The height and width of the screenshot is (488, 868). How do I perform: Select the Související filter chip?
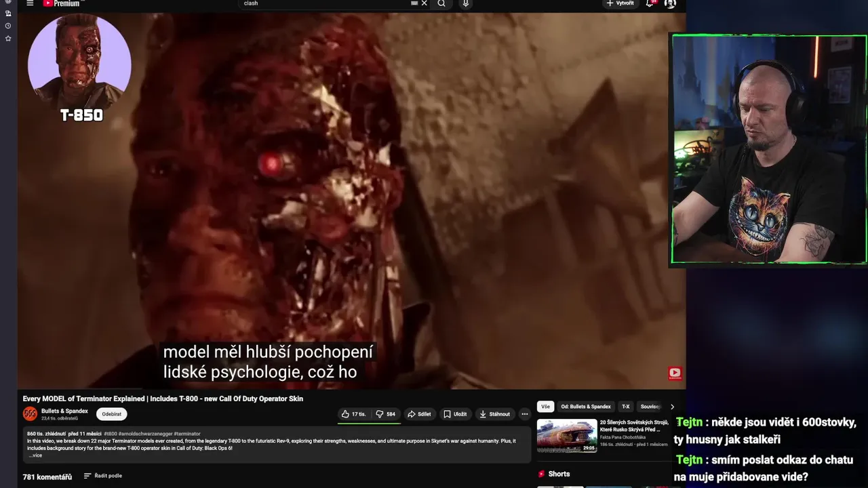650,407
